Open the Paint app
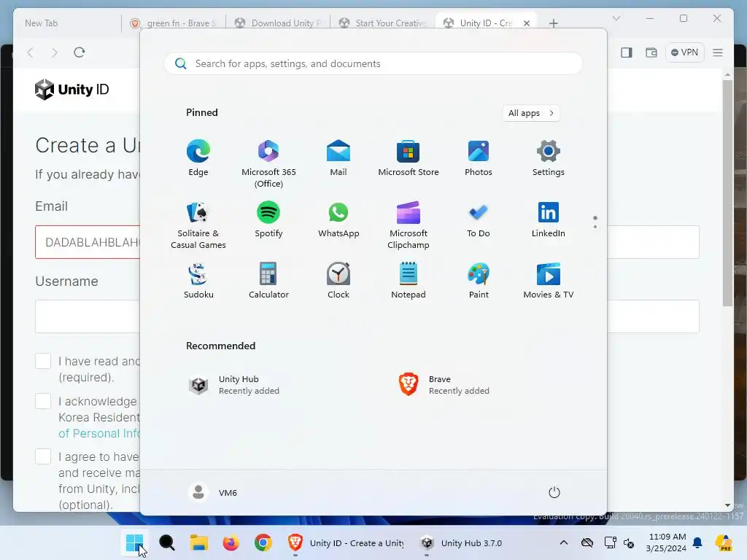Screen dimensions: 747x560 [479, 281]
